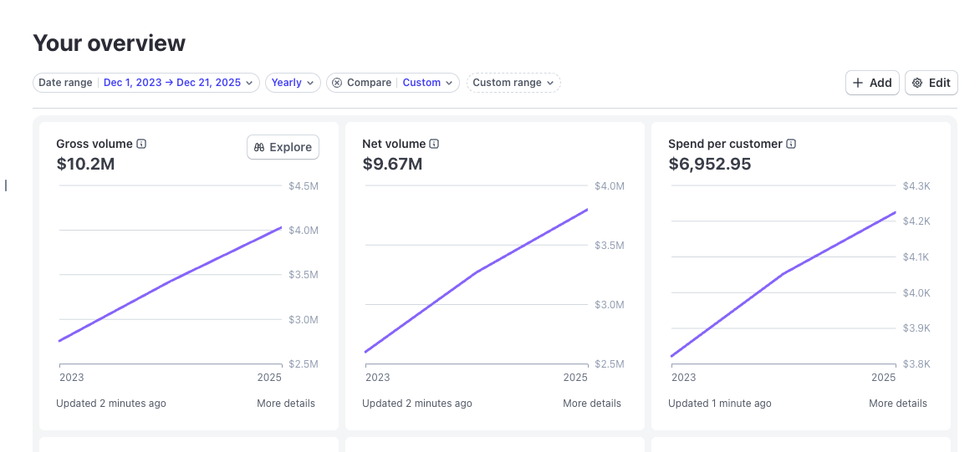Expand the Custom range dropdown

point(513,83)
